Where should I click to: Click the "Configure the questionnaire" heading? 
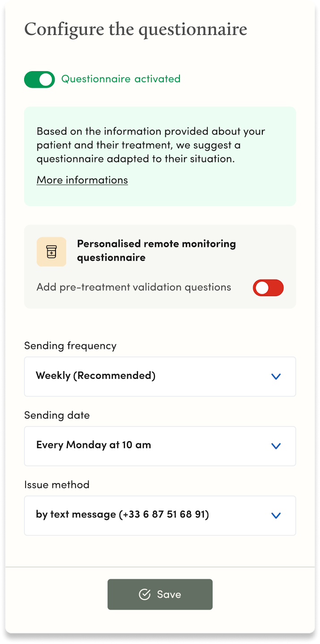(136, 30)
